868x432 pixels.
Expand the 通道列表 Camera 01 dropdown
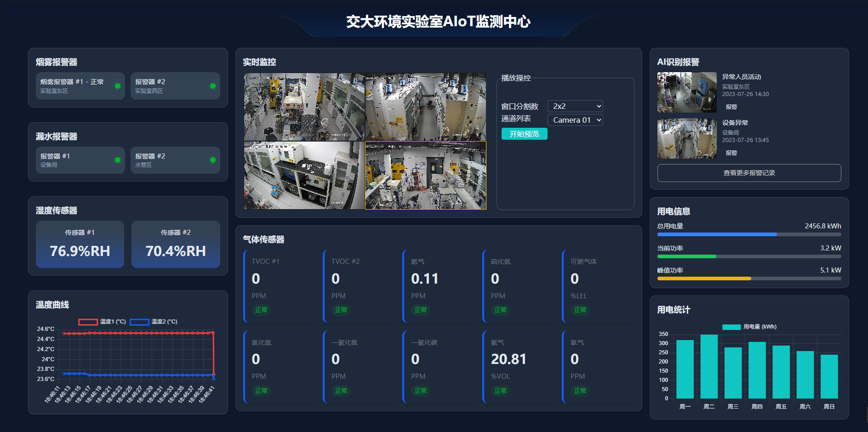coord(575,120)
